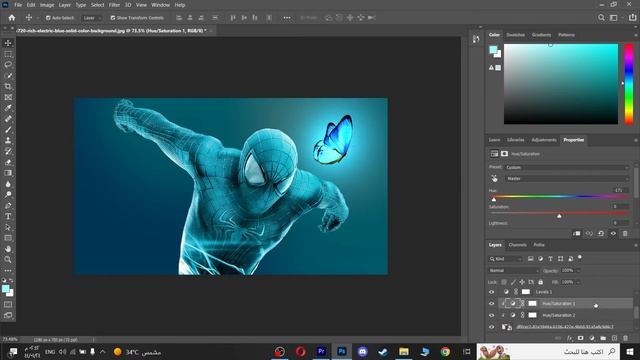Switch to the Adjustments tab
The height and width of the screenshot is (360, 640).
coord(544,140)
